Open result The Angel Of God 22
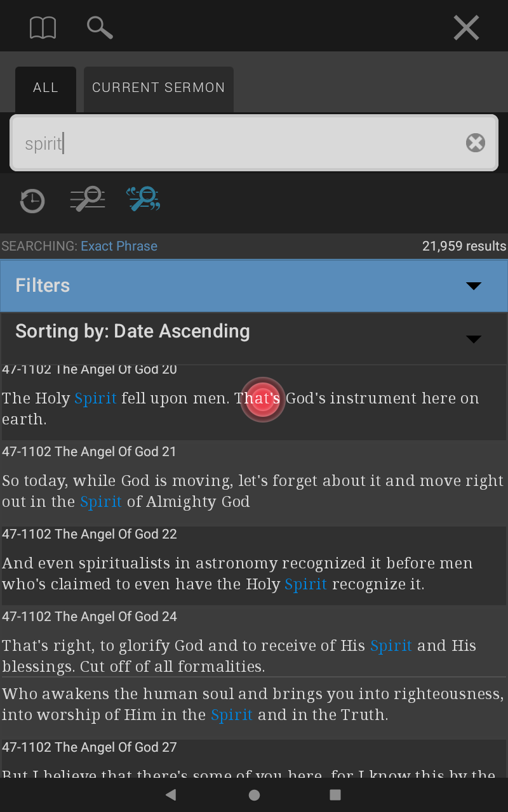This screenshot has height=812, width=508. (254, 563)
